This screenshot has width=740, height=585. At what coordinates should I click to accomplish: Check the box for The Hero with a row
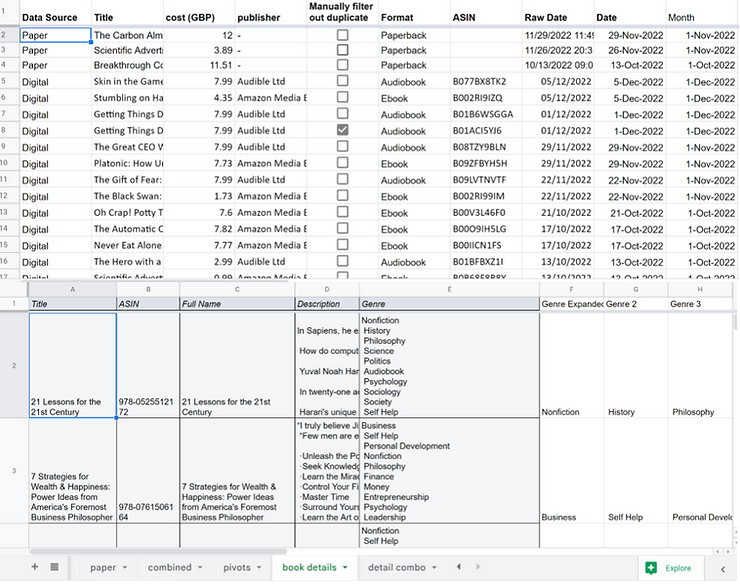click(343, 261)
